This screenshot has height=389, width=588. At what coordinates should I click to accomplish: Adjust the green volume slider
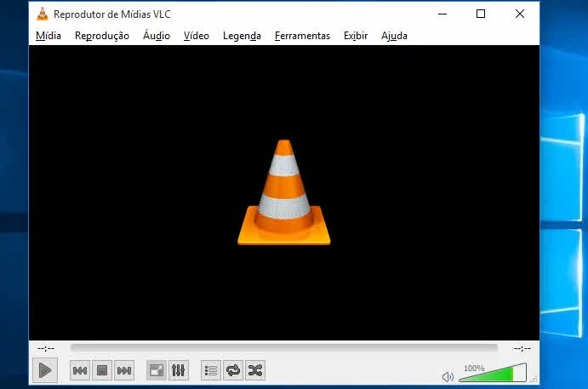(493, 372)
